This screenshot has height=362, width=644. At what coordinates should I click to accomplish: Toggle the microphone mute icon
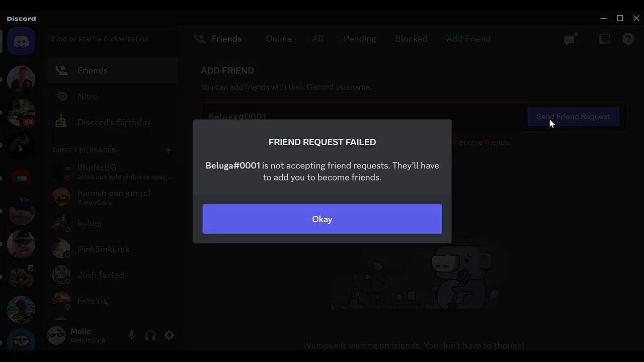pos(131,335)
